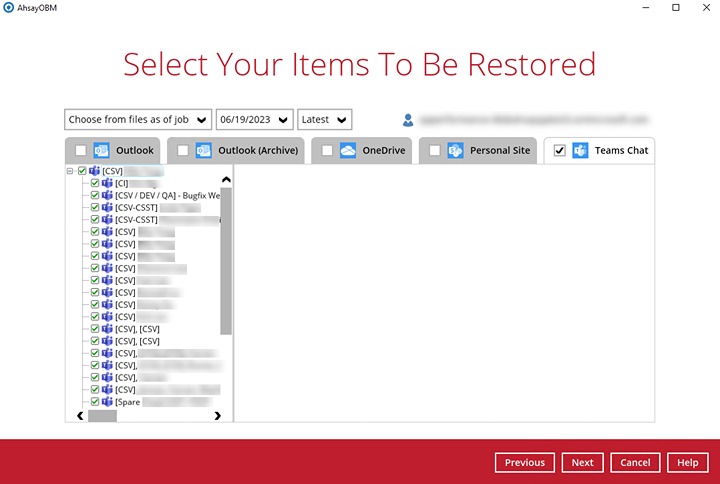720x484 pixels.
Task: Click Teams icon of [CI] chat
Action: click(x=107, y=184)
